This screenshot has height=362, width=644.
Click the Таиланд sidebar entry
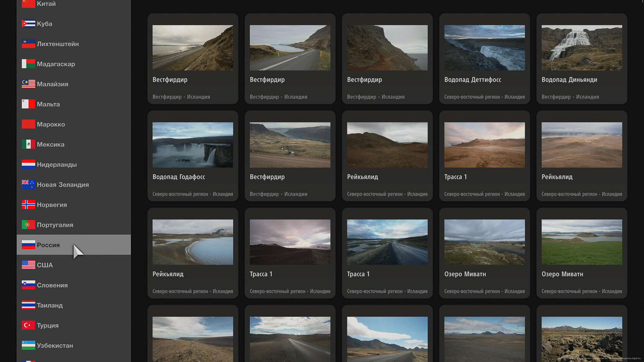74,305
